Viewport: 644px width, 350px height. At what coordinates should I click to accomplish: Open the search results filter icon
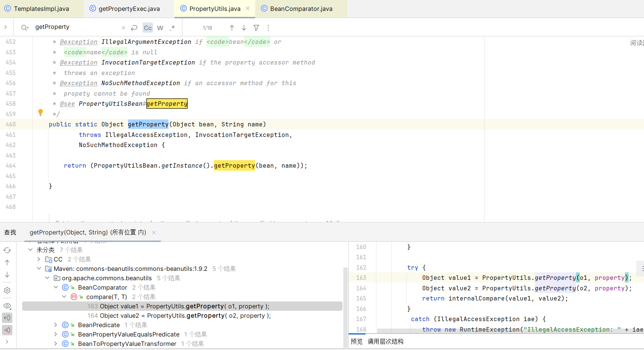point(256,28)
